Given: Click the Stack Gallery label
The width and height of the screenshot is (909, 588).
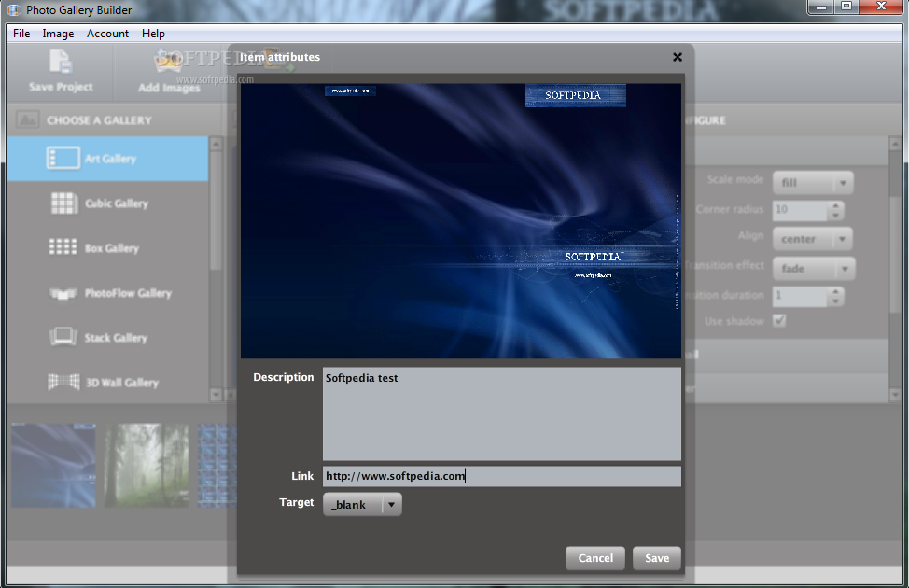Looking at the screenshot, I should click(116, 338).
